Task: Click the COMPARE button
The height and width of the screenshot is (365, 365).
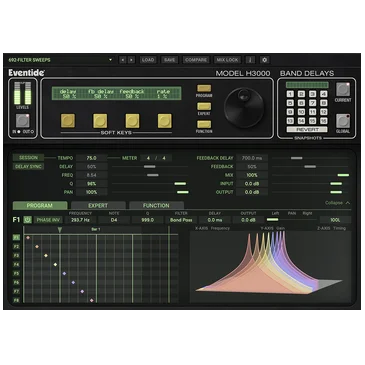Action: (196, 60)
